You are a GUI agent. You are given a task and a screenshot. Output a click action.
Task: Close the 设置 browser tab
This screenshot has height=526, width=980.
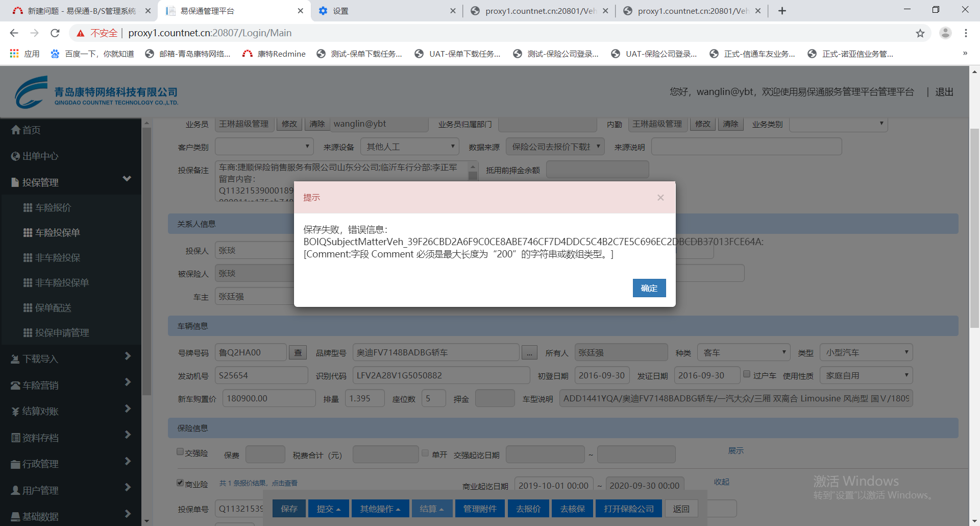coord(453,11)
